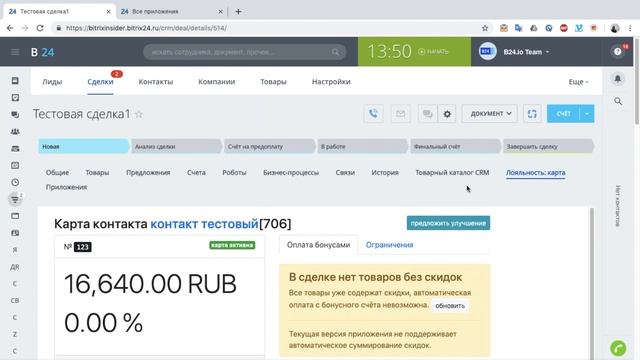This screenshot has height=360, width=640.
Task: Open the Компании section
Action: click(x=216, y=82)
